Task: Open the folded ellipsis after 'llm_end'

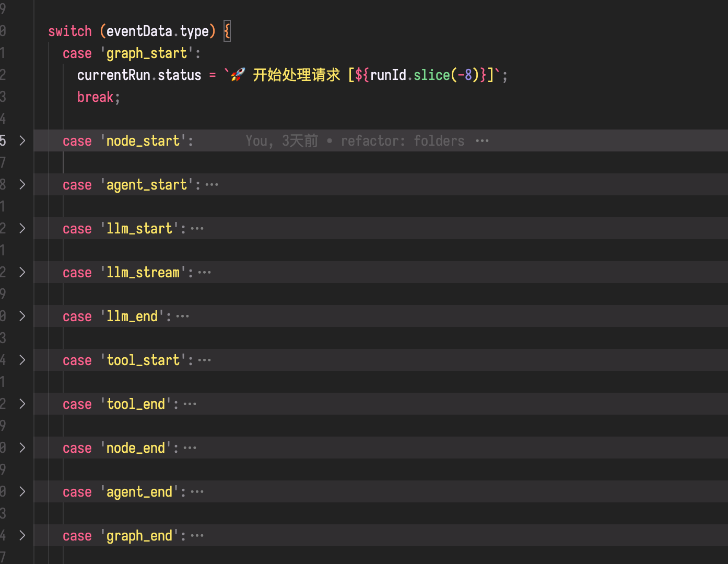Action: 183,316
